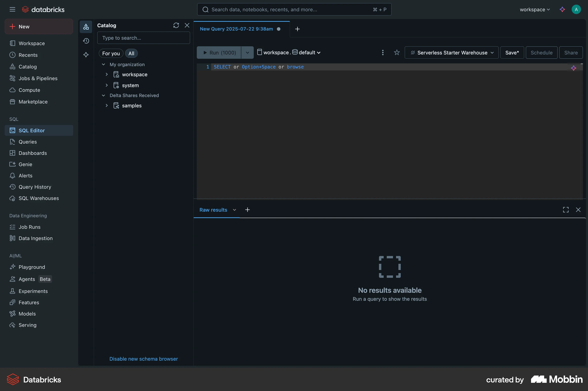The image size is (588, 391).
Task: Click the Databricks logo
Action: [43, 10]
